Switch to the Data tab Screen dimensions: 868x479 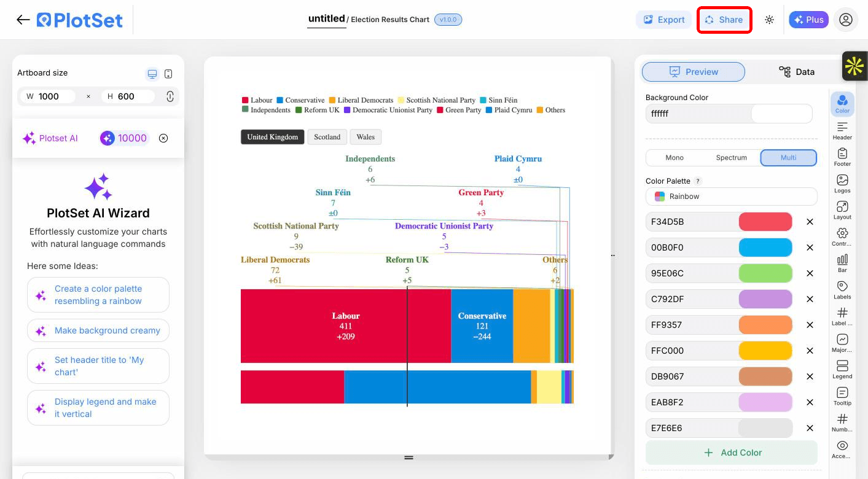pyautogui.click(x=796, y=72)
